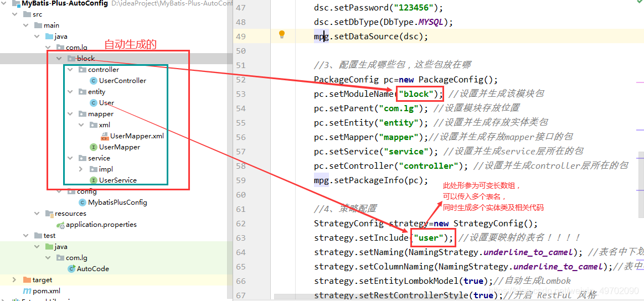Open MybatisPlusConfig in the project tree
This screenshot has width=644, height=301.
click(117, 203)
